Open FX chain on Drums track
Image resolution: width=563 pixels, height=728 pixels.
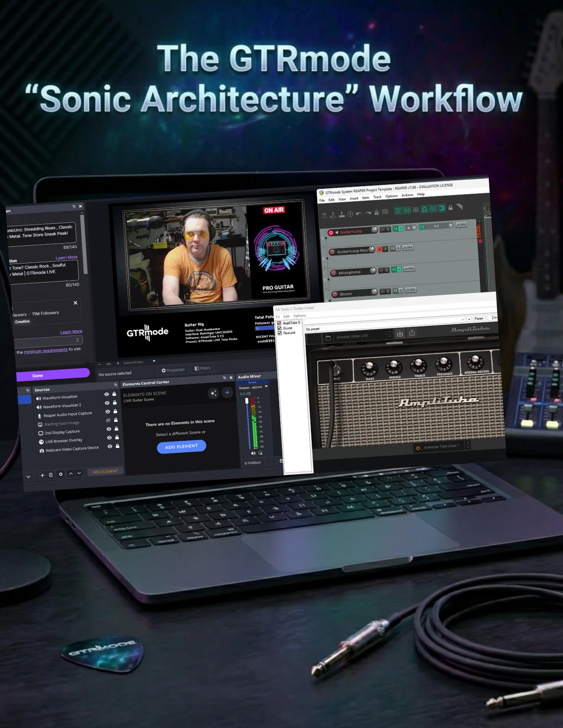pos(396,291)
